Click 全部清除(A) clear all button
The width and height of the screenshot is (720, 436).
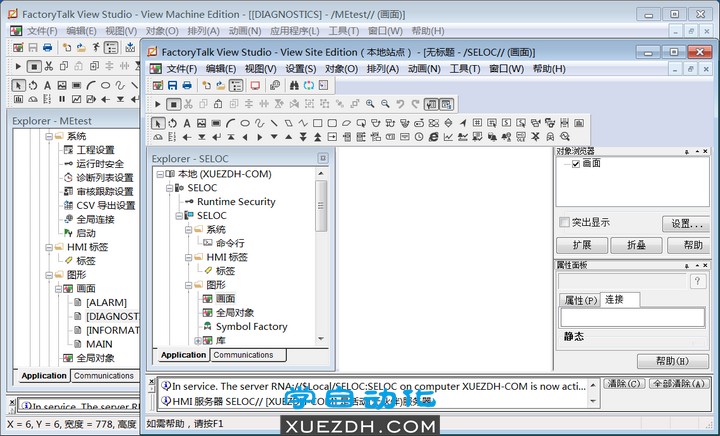[x=679, y=384]
